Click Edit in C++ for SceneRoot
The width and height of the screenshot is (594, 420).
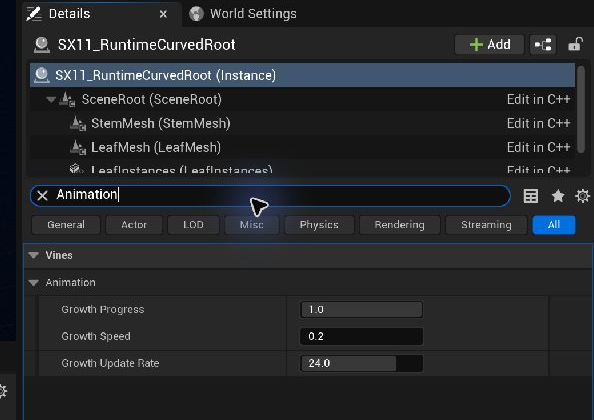click(538, 100)
